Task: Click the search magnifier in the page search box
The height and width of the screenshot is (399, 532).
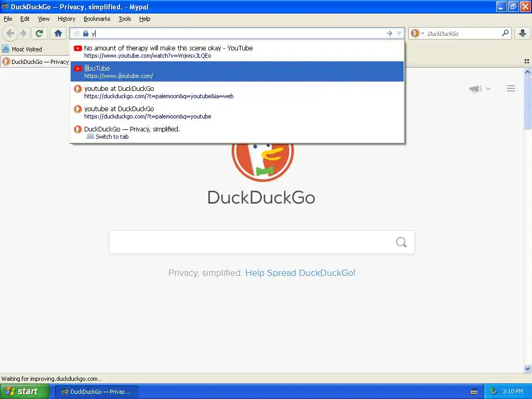Action: click(x=402, y=242)
